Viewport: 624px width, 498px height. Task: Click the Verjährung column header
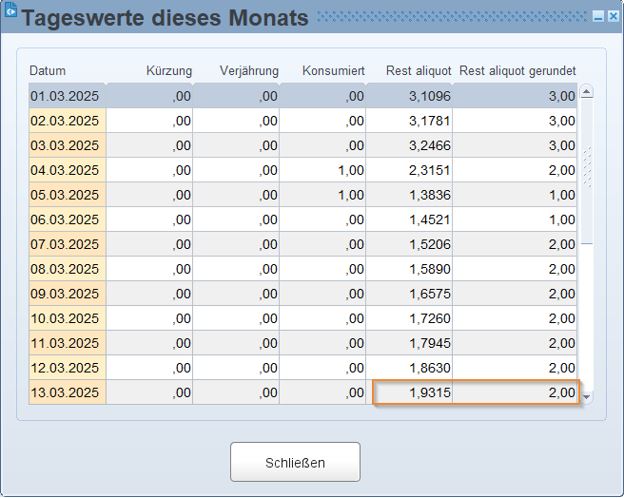(248, 71)
